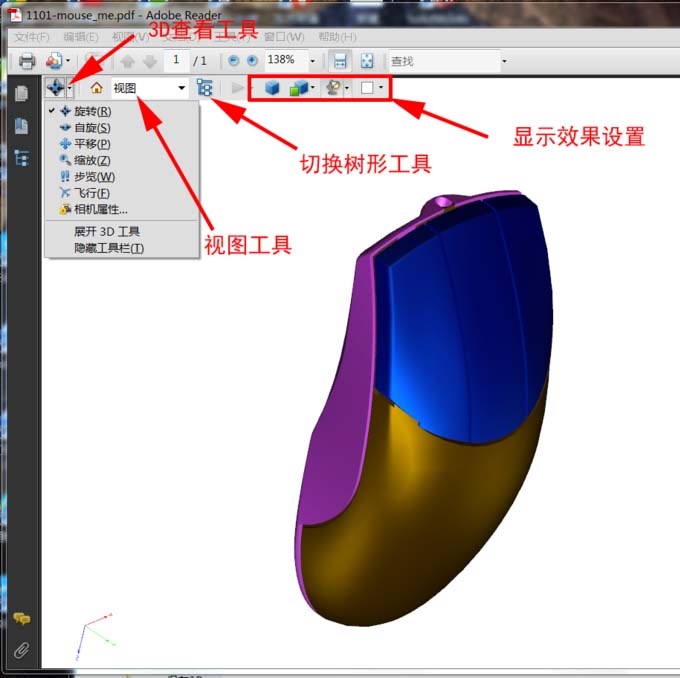
Task: Click the Print icon in toolbar
Action: (27, 61)
